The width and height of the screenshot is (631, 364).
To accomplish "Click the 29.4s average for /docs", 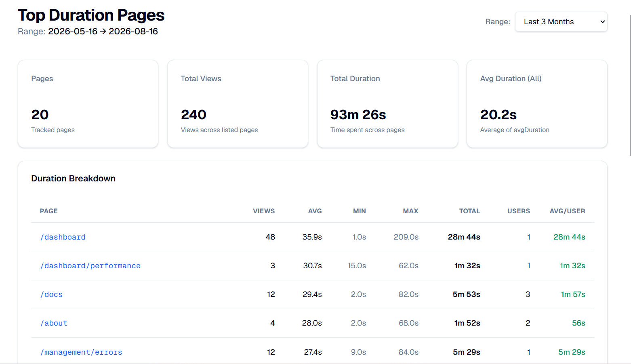I will 312,295.
